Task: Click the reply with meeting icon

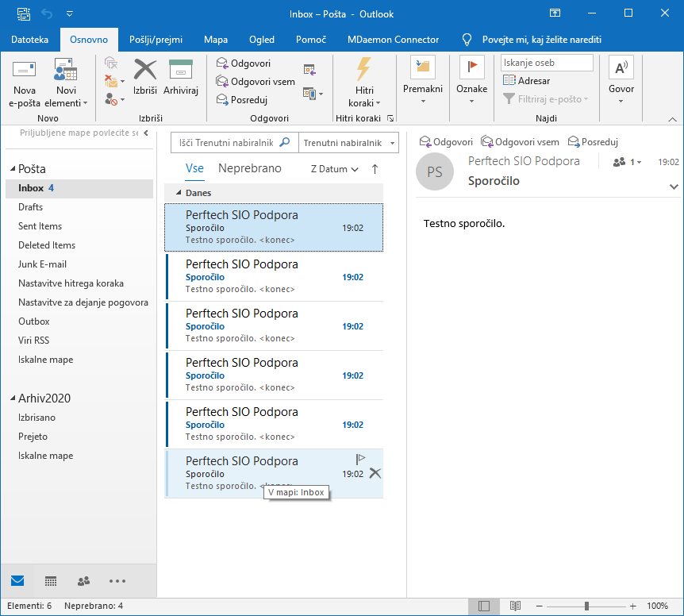Action: [x=309, y=69]
